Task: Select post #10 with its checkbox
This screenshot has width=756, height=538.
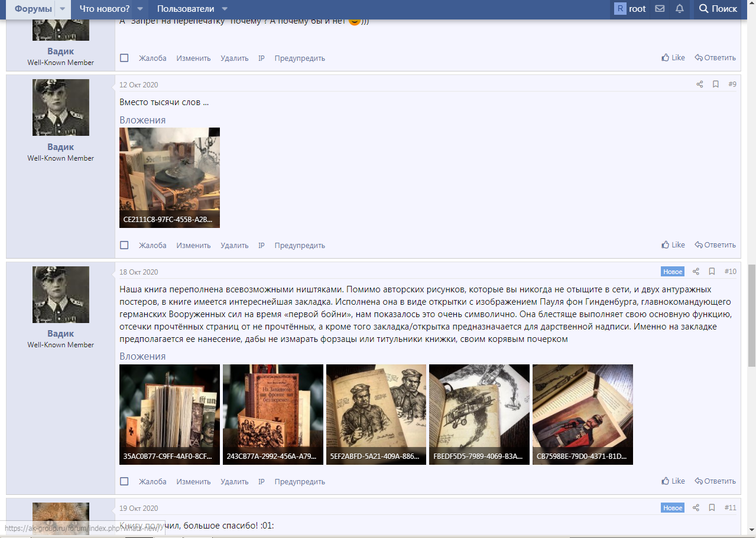Action: [x=124, y=481]
